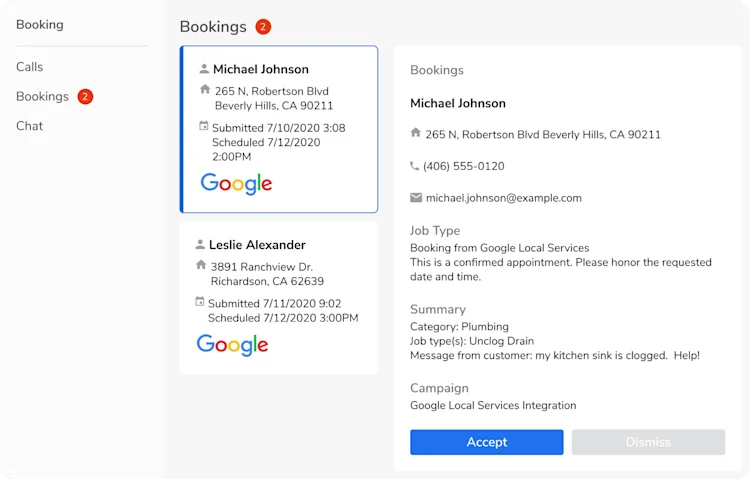Open Calls in the sidebar
The width and height of the screenshot is (750, 479).
[x=30, y=67]
